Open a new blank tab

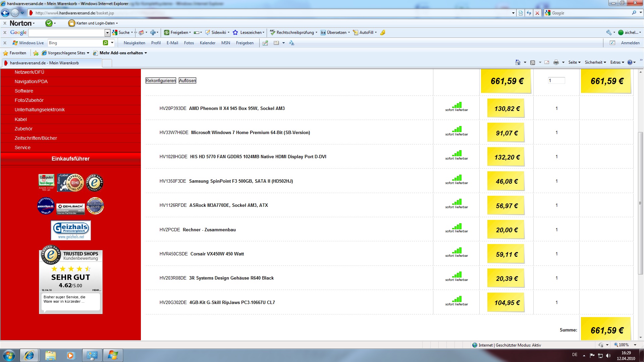tap(107, 63)
